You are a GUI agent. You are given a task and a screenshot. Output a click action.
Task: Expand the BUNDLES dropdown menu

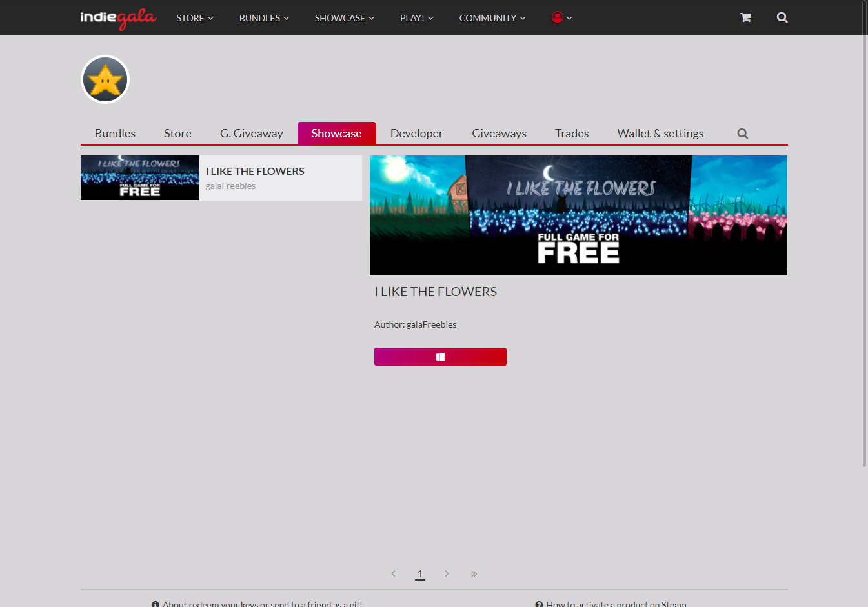coord(264,18)
